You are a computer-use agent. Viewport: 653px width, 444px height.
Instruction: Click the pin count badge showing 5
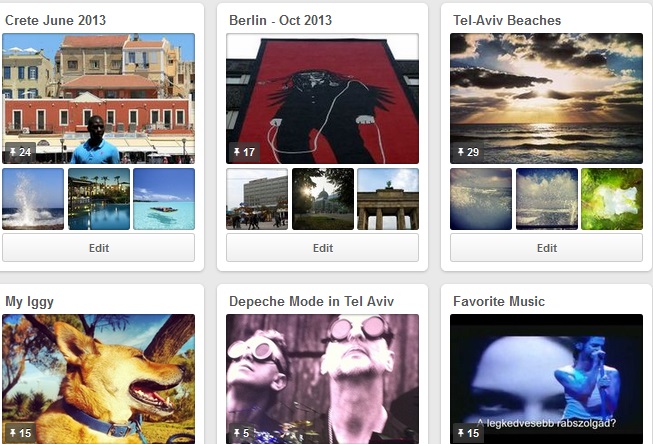point(242,433)
